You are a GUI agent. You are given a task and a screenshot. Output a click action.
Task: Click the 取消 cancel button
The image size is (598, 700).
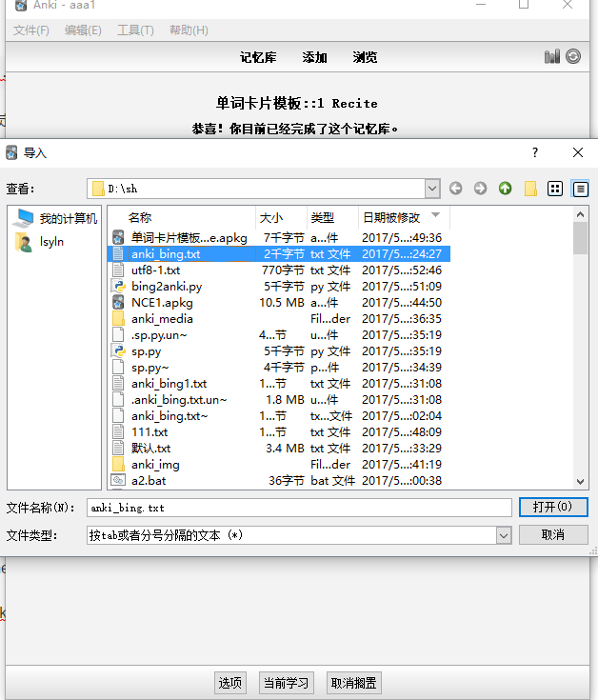553,535
